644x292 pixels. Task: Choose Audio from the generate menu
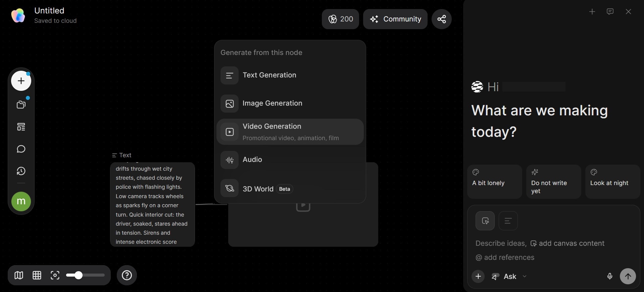point(290,160)
